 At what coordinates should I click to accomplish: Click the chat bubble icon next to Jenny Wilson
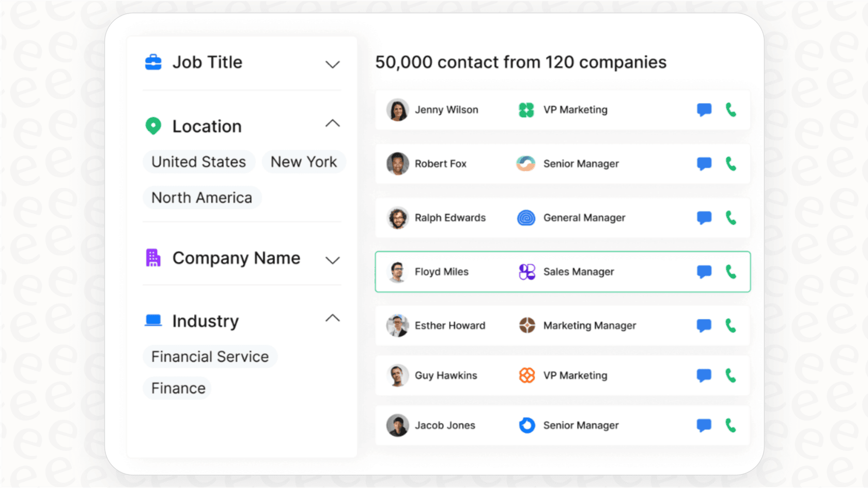703,109
